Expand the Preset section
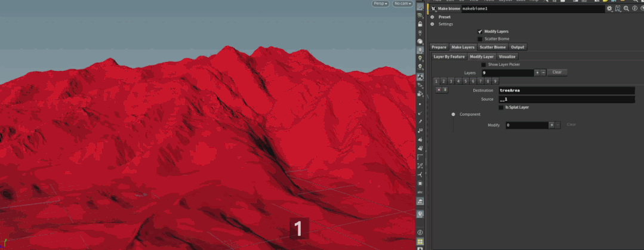 pyautogui.click(x=432, y=17)
